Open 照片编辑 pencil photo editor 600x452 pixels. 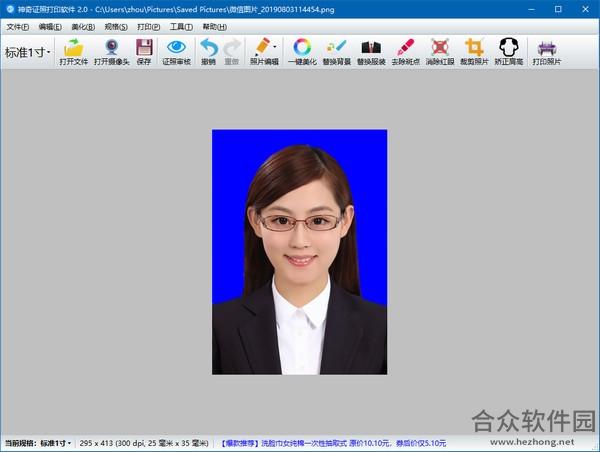[x=262, y=52]
